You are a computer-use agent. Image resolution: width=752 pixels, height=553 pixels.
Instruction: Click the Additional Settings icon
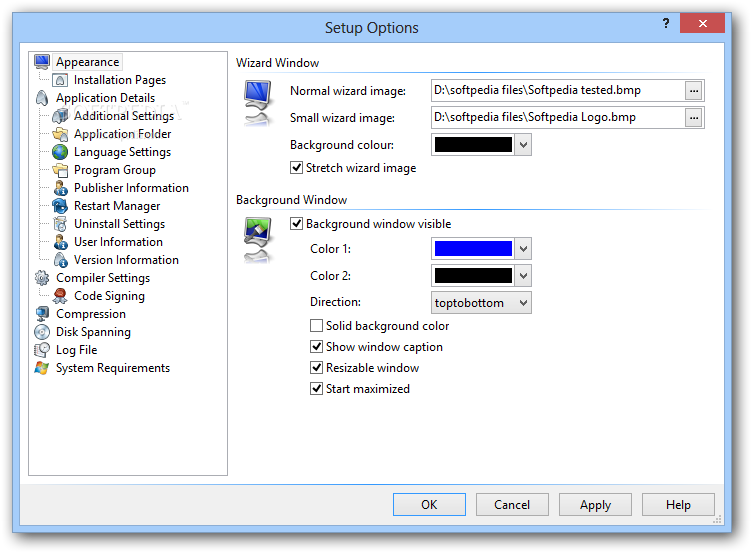point(60,116)
